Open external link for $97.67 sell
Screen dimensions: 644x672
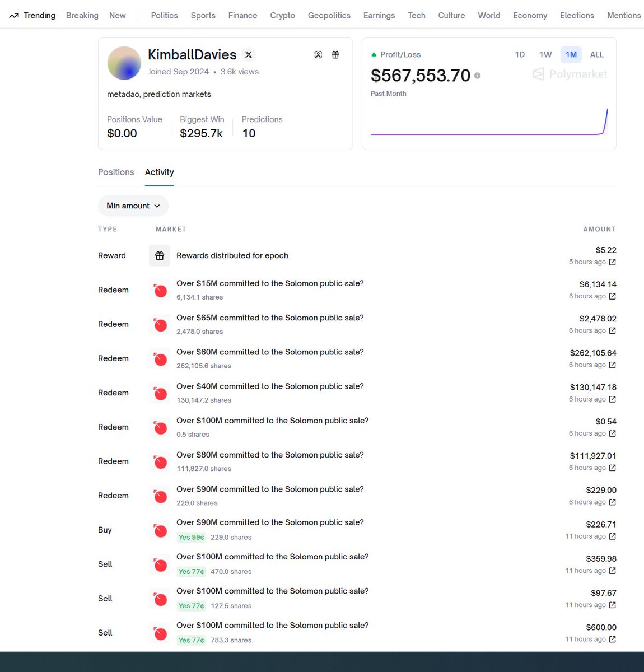[613, 605]
